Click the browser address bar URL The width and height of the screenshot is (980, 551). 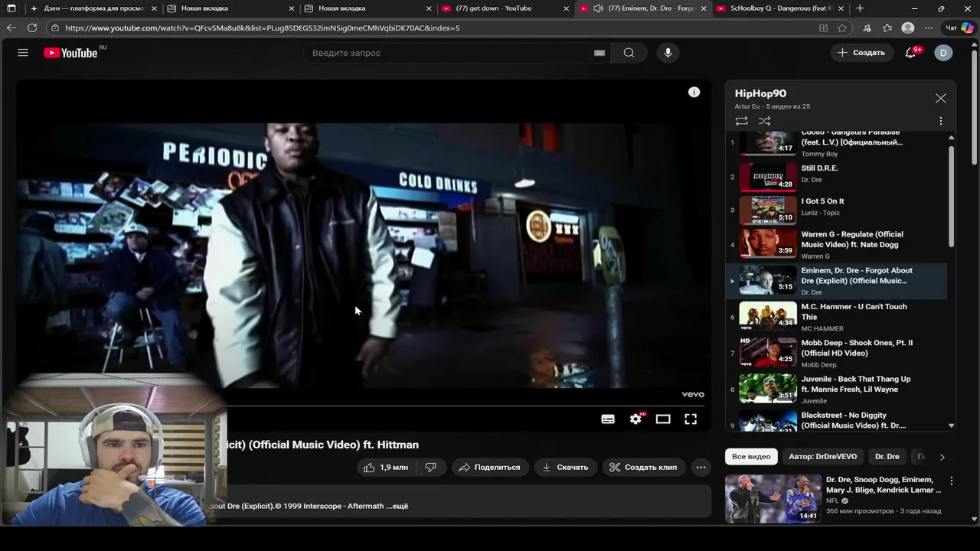tap(263, 28)
